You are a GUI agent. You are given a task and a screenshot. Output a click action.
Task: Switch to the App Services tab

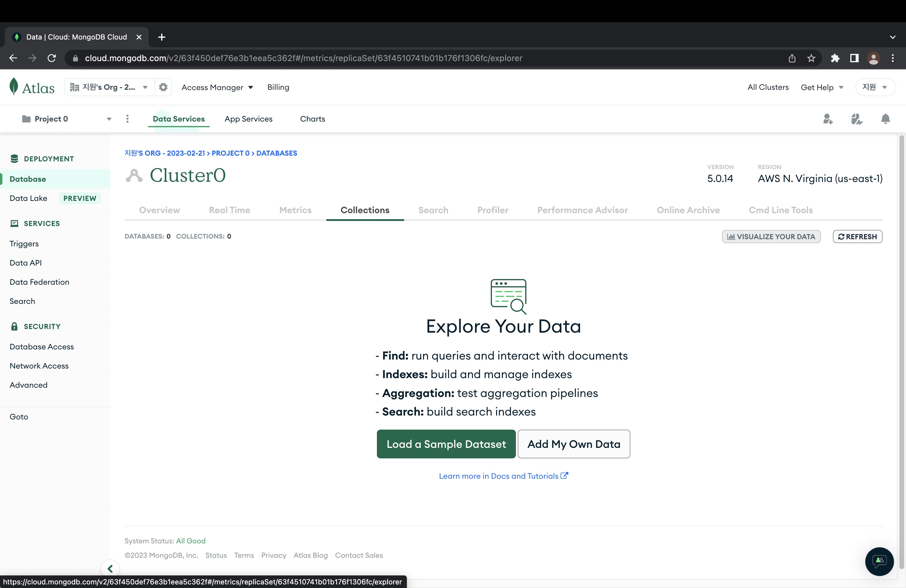[249, 119]
